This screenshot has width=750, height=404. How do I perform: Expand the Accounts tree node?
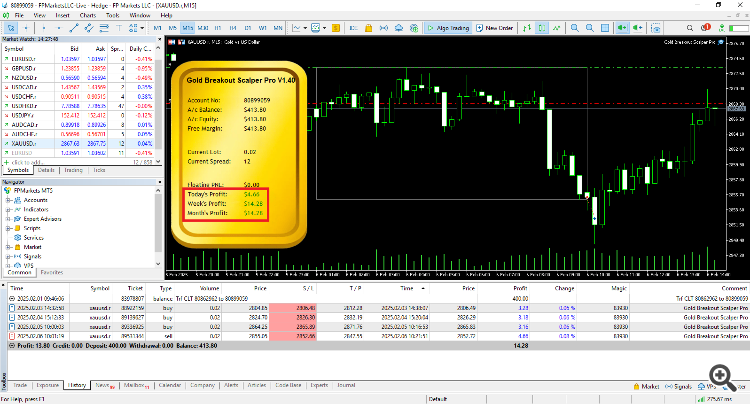[8, 200]
